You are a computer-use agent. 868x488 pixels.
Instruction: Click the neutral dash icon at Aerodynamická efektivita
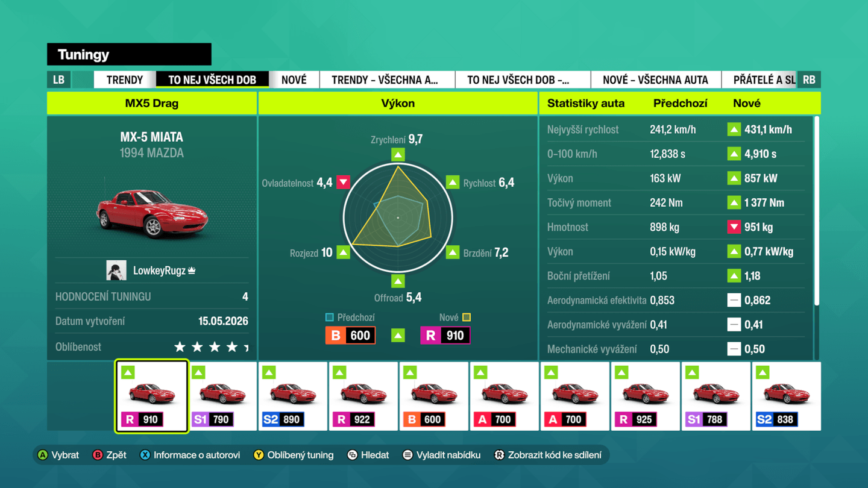[x=734, y=300]
